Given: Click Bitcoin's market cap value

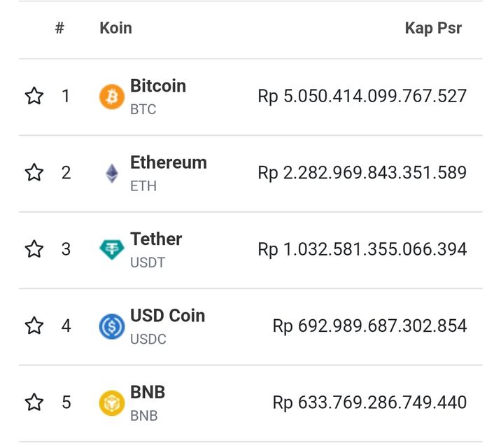Looking at the screenshot, I should tap(362, 97).
